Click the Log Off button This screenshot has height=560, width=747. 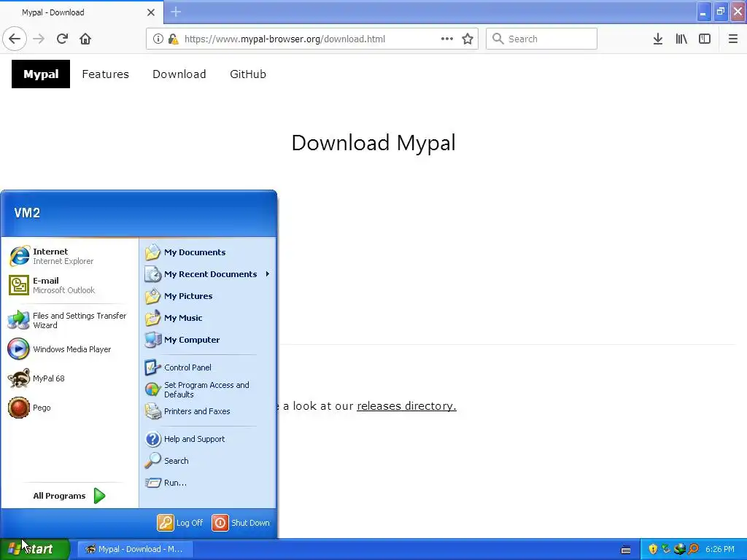pos(180,523)
